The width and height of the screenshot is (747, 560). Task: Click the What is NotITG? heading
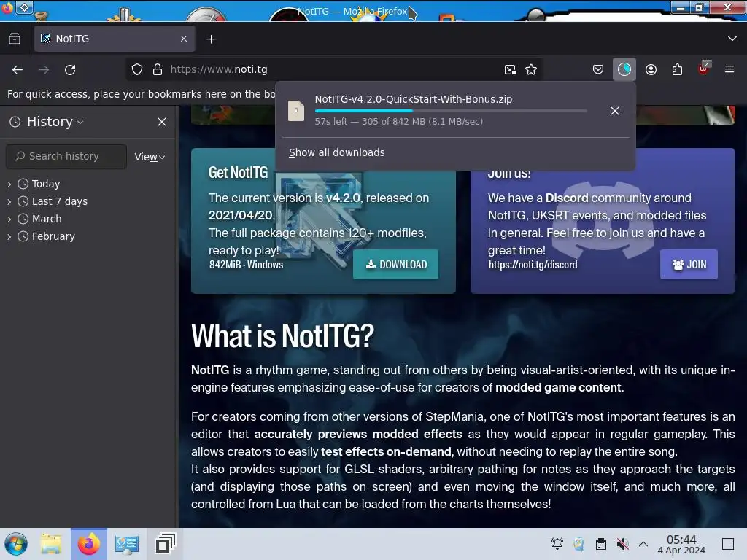(x=282, y=336)
